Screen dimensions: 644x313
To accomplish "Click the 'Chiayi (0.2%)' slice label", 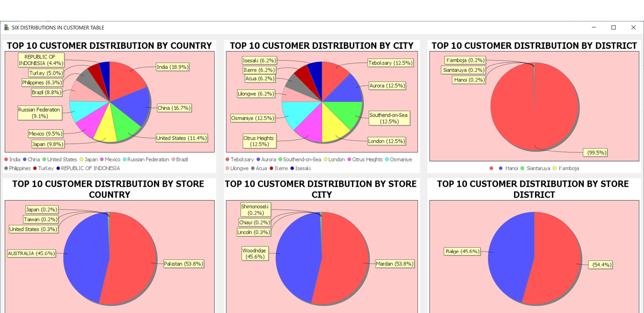I will [x=254, y=222].
